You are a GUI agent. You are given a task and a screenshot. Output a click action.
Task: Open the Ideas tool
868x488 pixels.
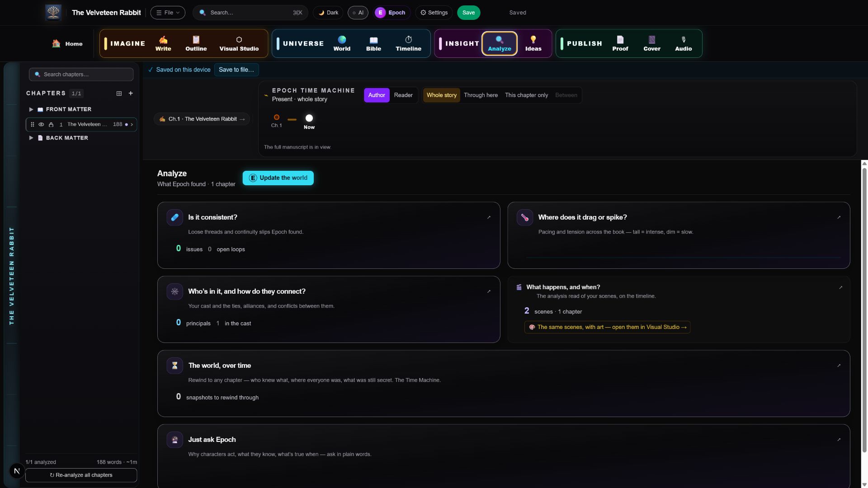click(533, 43)
